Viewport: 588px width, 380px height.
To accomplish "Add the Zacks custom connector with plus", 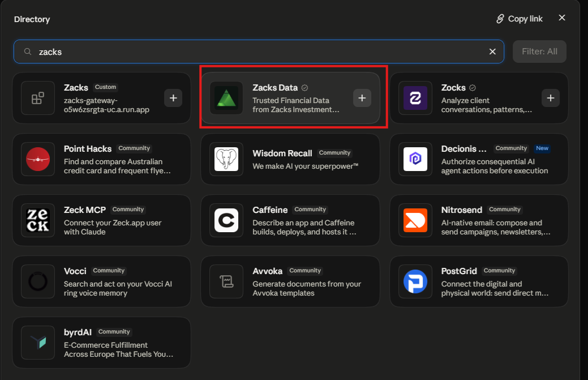I will pos(173,98).
